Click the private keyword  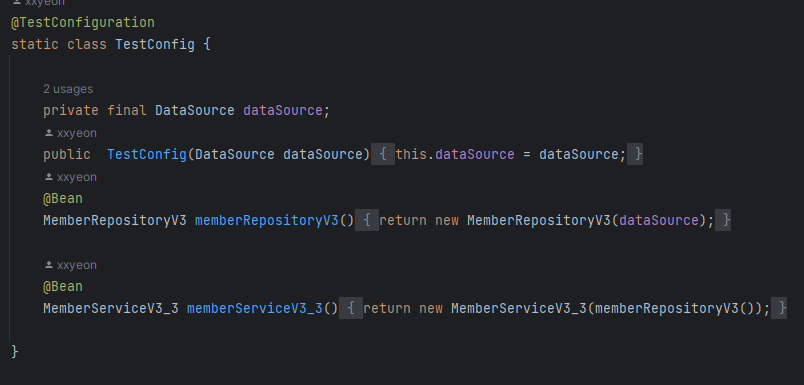coord(71,111)
